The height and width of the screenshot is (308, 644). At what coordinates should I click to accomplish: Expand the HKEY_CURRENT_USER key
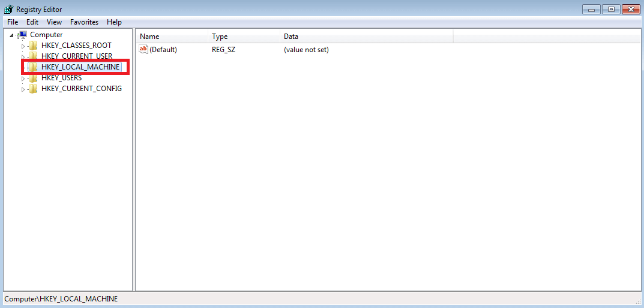pos(23,56)
